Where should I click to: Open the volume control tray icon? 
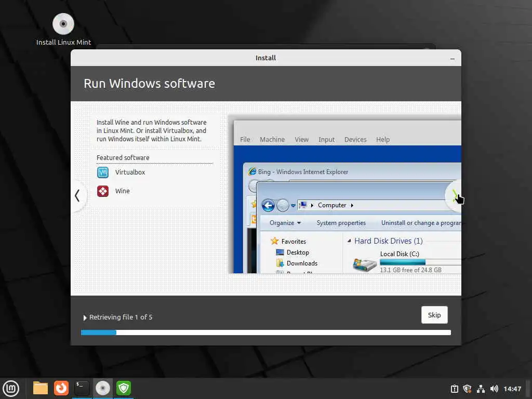pos(494,389)
